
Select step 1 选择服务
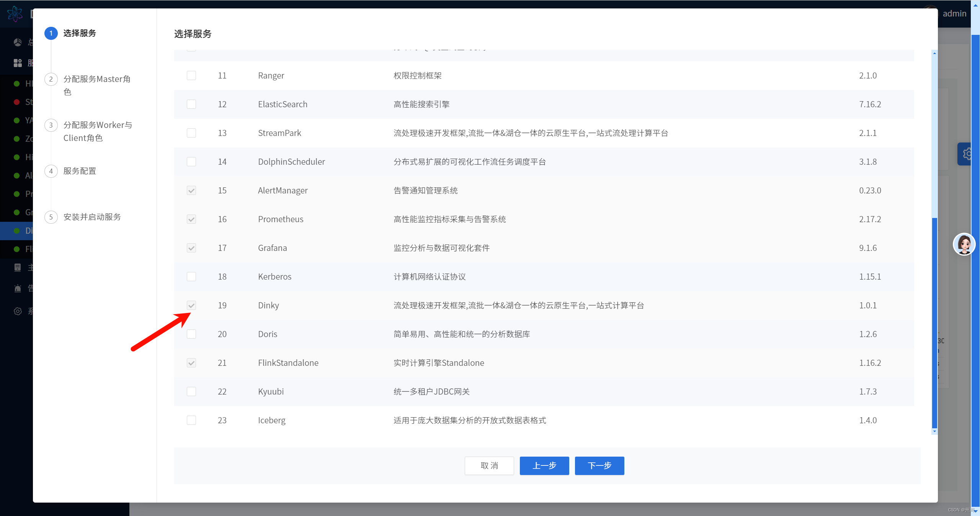[71, 33]
